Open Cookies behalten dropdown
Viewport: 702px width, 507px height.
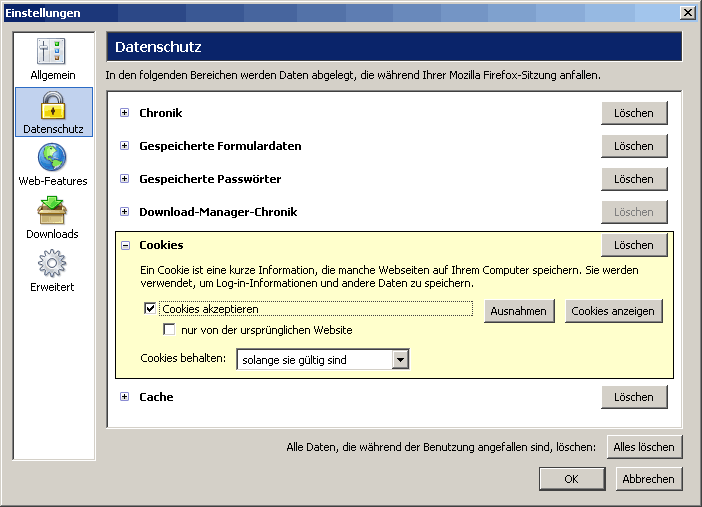tap(323, 360)
